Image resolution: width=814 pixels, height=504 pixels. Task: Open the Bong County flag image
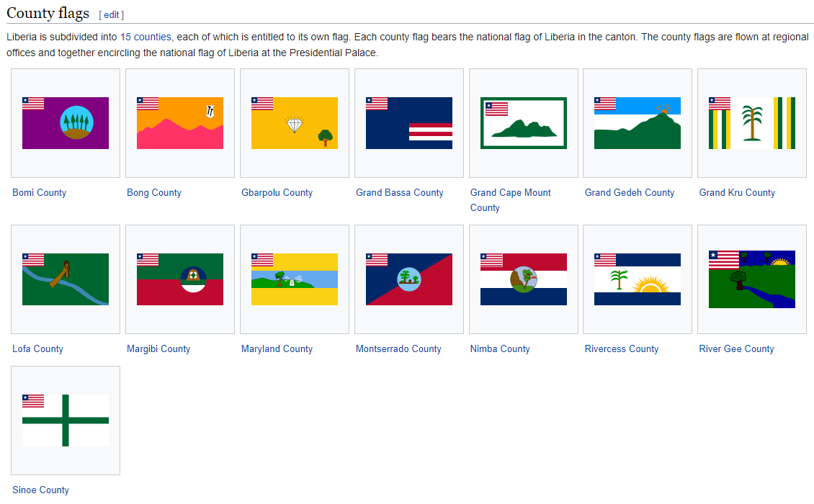tap(180, 123)
